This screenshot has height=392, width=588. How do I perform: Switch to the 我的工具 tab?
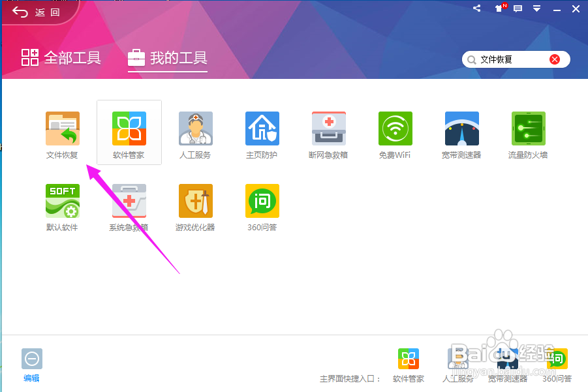[x=168, y=57]
